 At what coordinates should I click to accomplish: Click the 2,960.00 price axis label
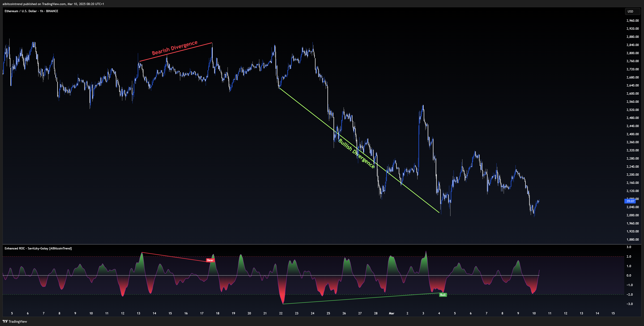coord(633,20)
